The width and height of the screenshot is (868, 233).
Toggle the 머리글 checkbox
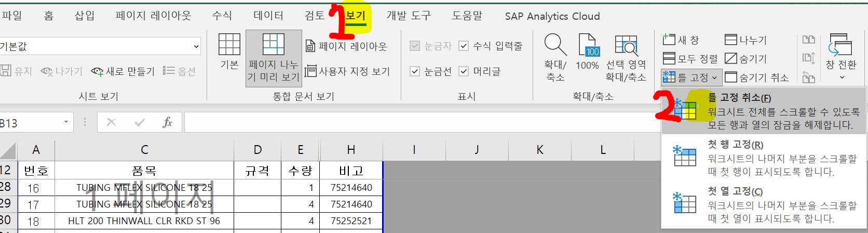point(464,71)
